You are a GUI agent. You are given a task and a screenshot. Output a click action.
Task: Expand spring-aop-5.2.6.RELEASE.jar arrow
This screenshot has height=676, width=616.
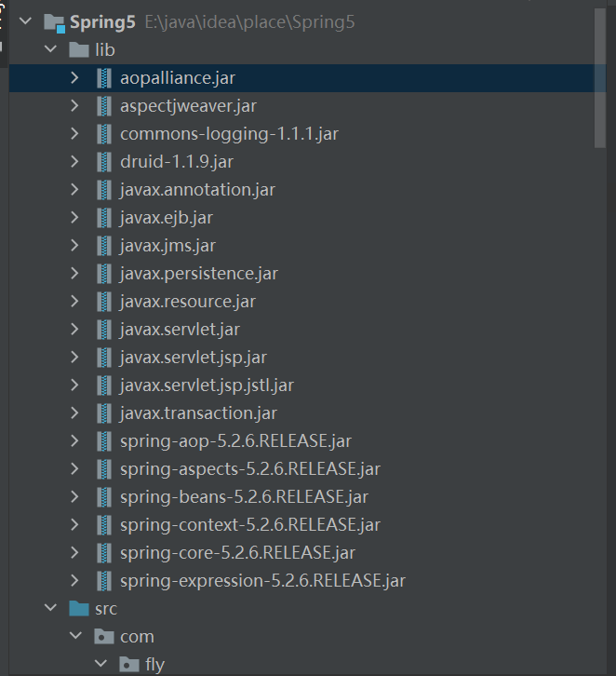[x=74, y=440]
